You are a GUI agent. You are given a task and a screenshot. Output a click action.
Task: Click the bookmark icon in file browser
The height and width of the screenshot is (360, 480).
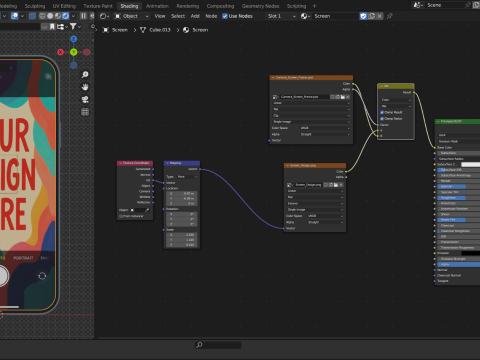[x=52, y=26]
